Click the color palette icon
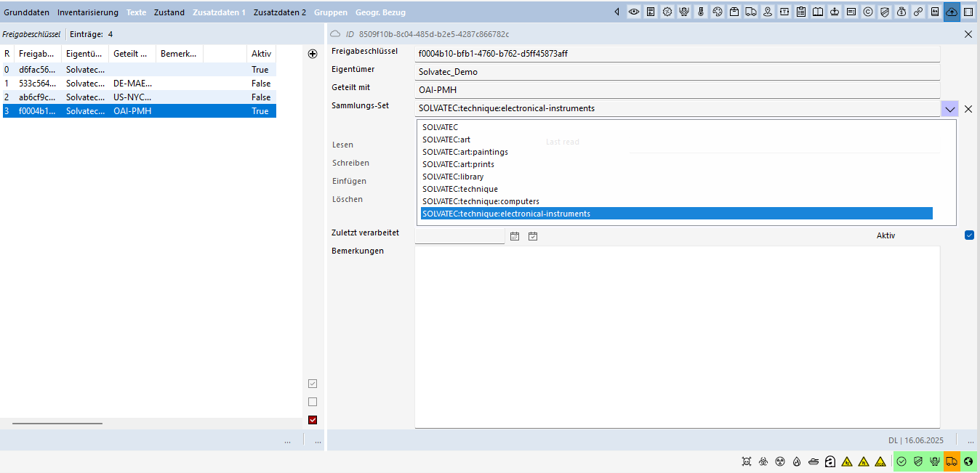Viewport: 980px width, 473px height. coord(718,12)
